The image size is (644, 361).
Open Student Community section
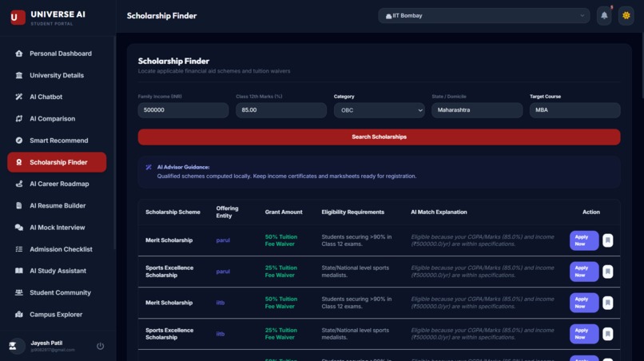click(57, 293)
